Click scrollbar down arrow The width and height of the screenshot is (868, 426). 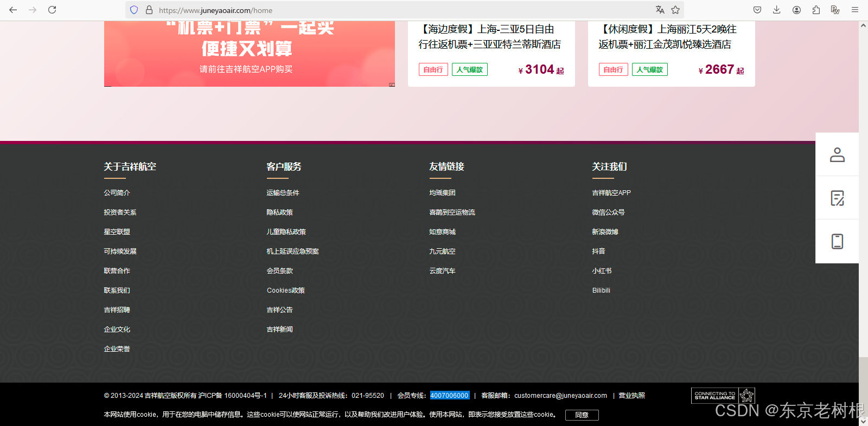pos(863,421)
